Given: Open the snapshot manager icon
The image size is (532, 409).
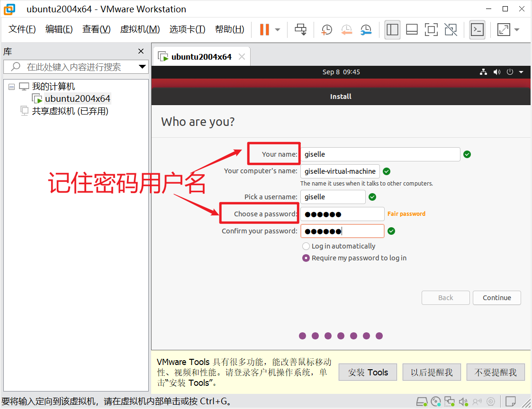Looking at the screenshot, I should pos(366,30).
